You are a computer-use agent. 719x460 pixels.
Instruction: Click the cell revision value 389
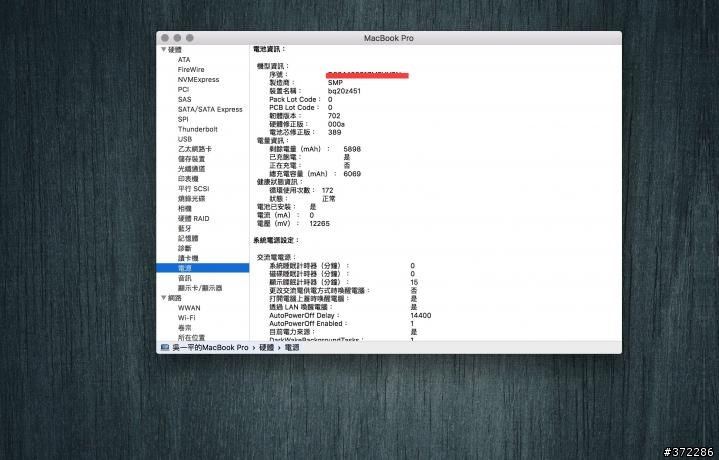click(x=335, y=133)
